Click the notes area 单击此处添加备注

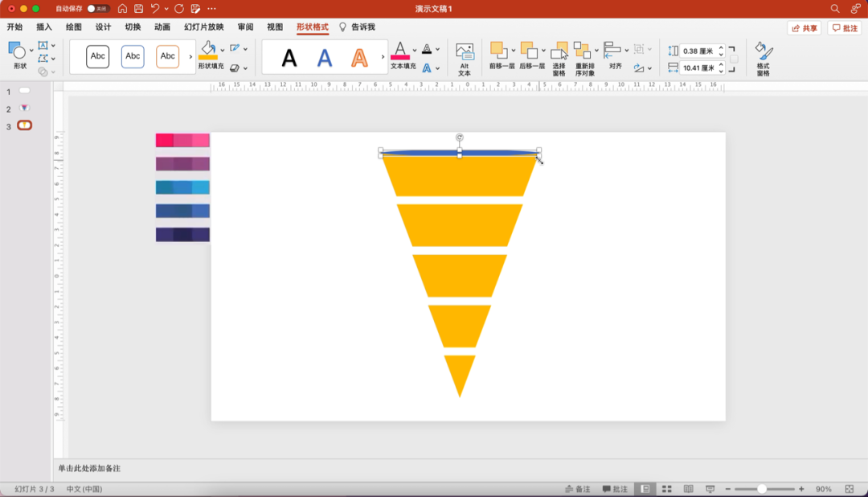coord(89,468)
